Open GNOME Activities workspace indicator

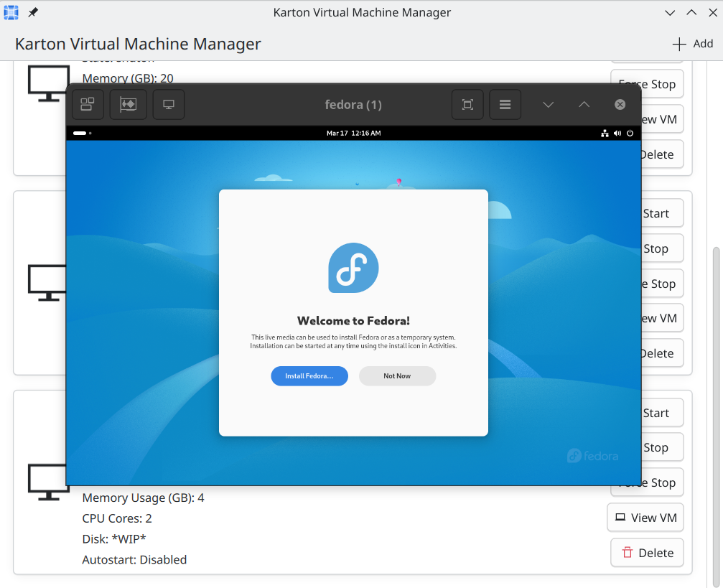(x=82, y=134)
